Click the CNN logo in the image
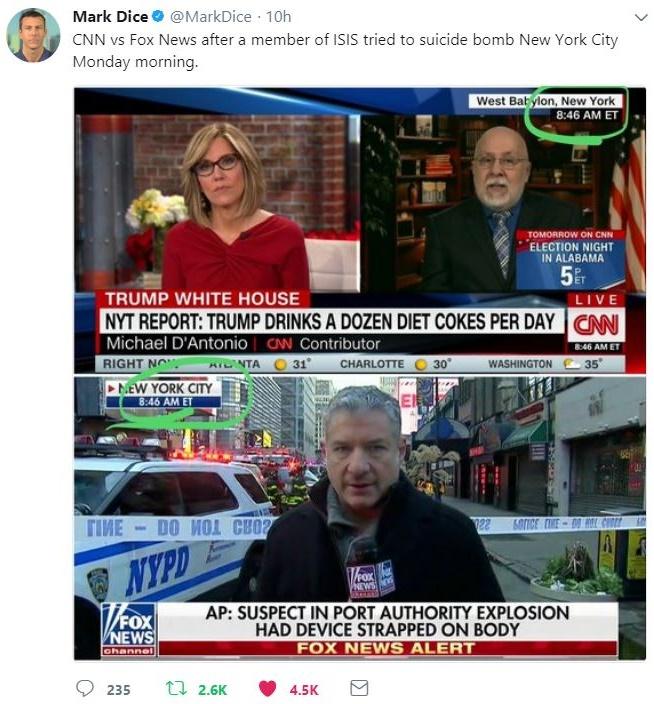The image size is (654, 704). [596, 325]
